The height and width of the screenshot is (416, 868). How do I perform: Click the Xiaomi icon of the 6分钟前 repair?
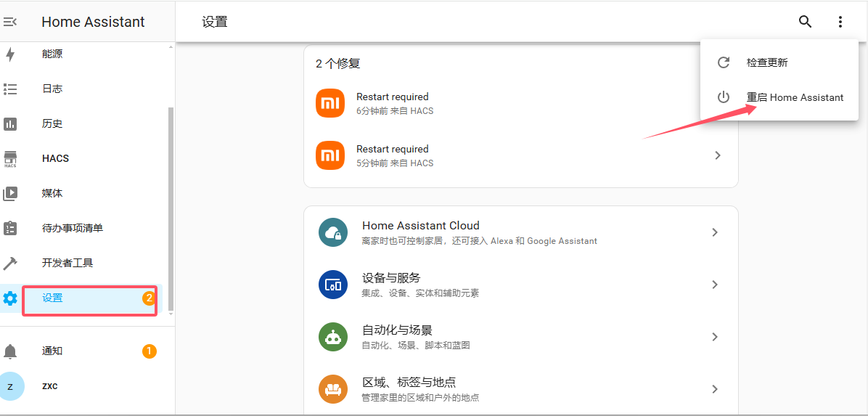point(330,104)
